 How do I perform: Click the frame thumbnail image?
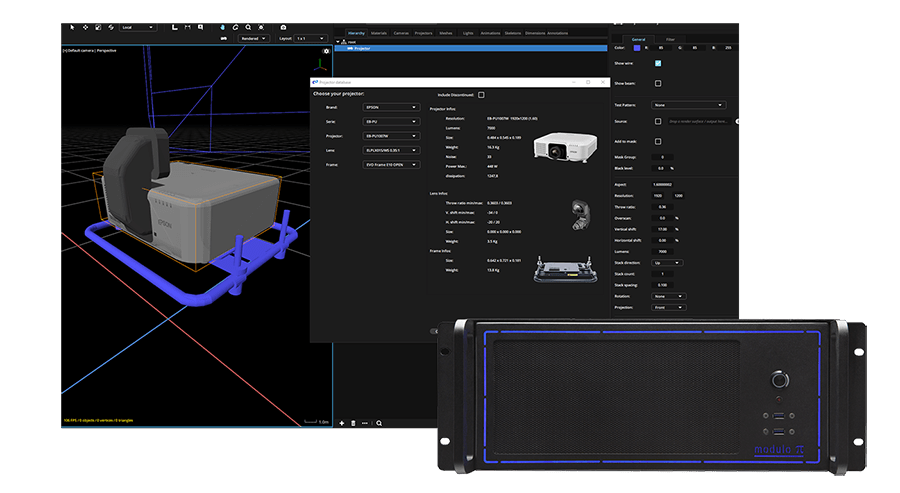click(x=565, y=270)
